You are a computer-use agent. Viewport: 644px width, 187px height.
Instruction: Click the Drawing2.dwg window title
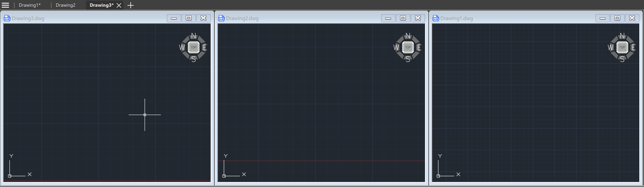pos(243,18)
